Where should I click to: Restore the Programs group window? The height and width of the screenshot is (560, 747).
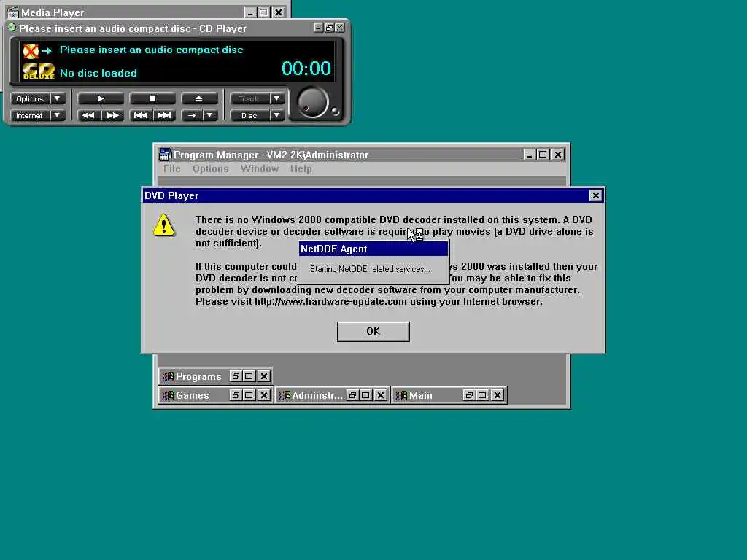[236, 376]
